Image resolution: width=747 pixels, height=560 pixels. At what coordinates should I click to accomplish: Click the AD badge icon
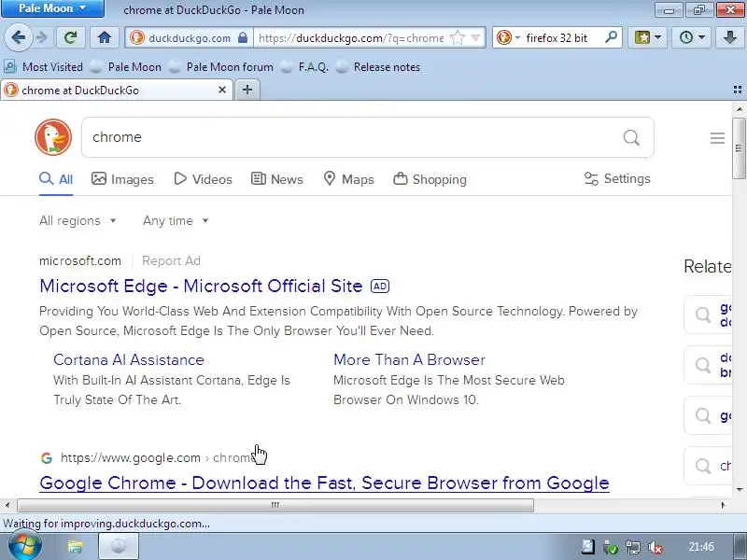[x=380, y=287]
